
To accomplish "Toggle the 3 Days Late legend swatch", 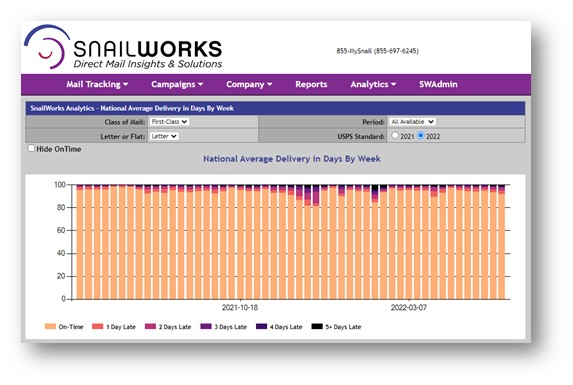I will pos(206,326).
